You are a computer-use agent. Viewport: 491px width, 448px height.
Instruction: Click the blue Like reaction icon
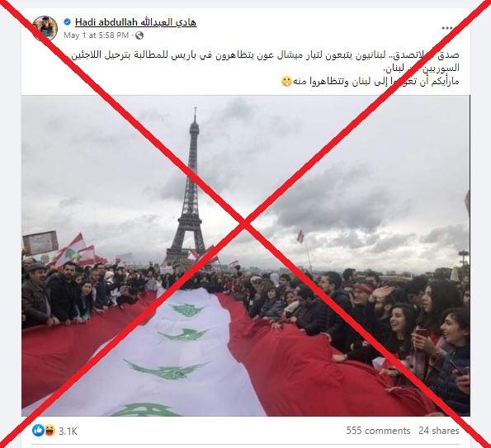[x=38, y=431]
